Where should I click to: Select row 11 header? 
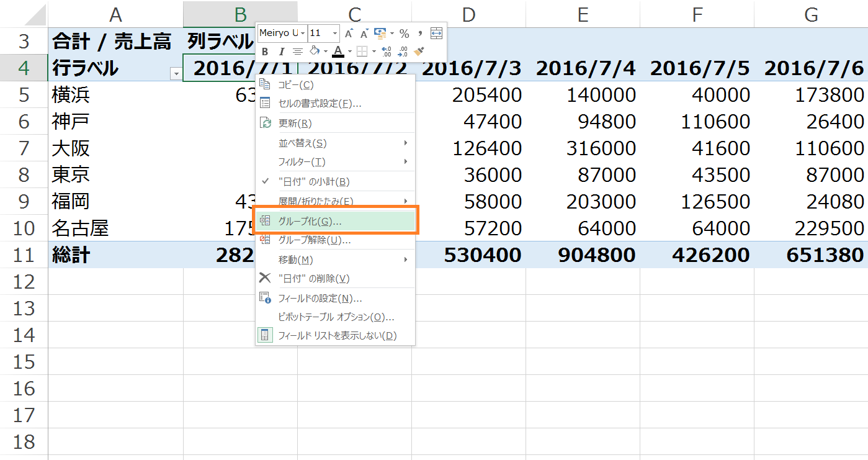pos(24,255)
